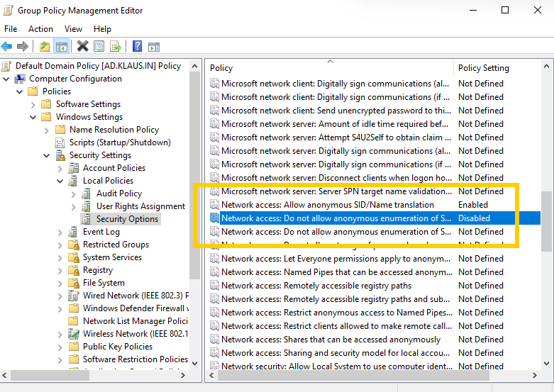The image size is (554, 392).
Task: Expand the Software Settings node
Action: coord(33,104)
